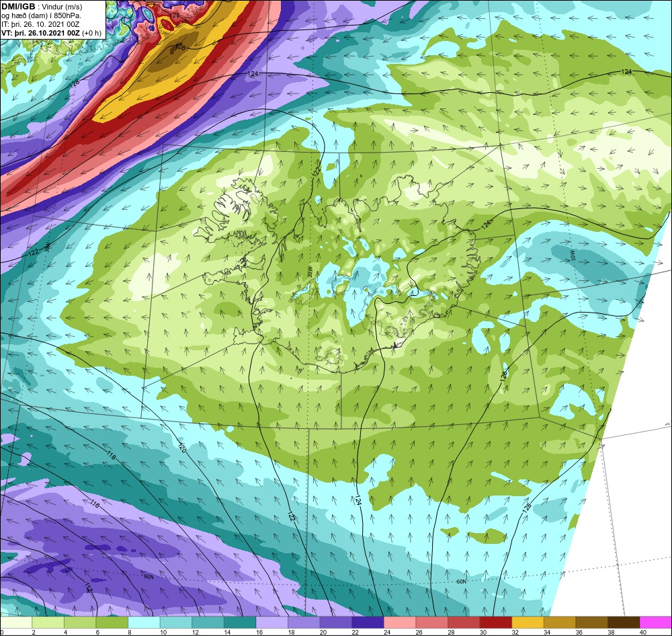Pick the dark red 30–32 m/s legend swatch

(x=495, y=623)
